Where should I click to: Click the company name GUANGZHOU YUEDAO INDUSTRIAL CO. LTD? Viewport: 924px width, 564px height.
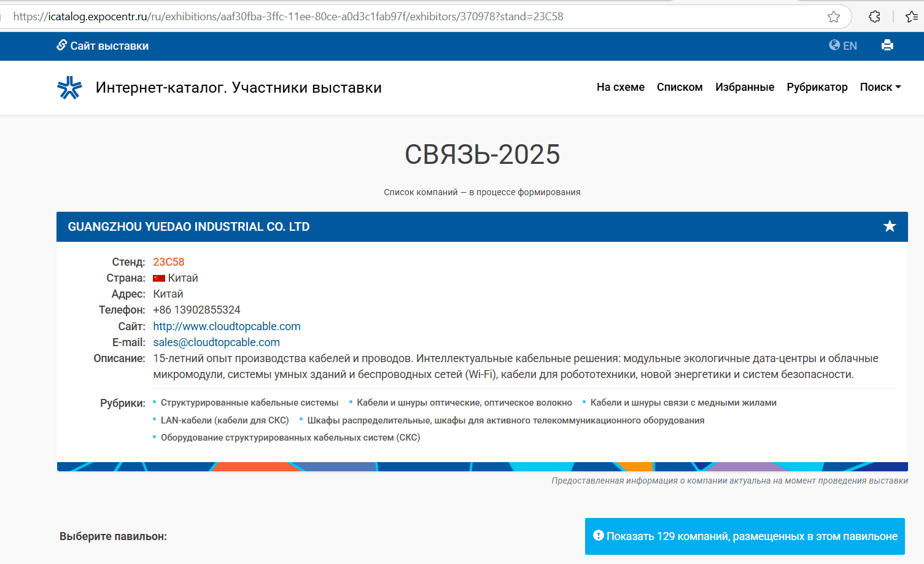(188, 226)
